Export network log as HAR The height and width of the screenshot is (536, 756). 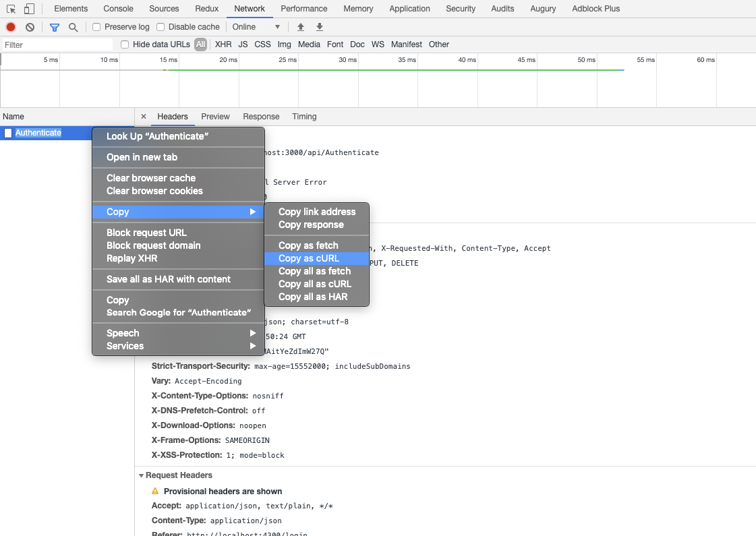[319, 26]
